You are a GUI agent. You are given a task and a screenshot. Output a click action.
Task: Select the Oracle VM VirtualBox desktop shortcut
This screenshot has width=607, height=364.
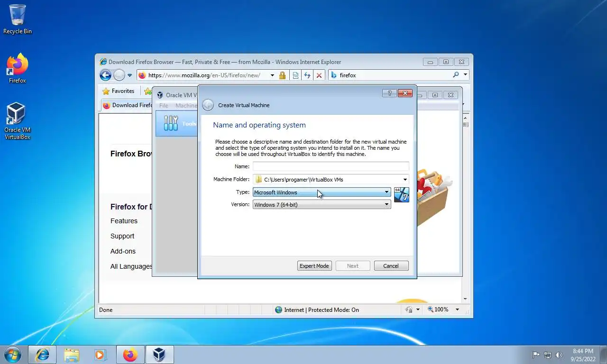coord(18,121)
